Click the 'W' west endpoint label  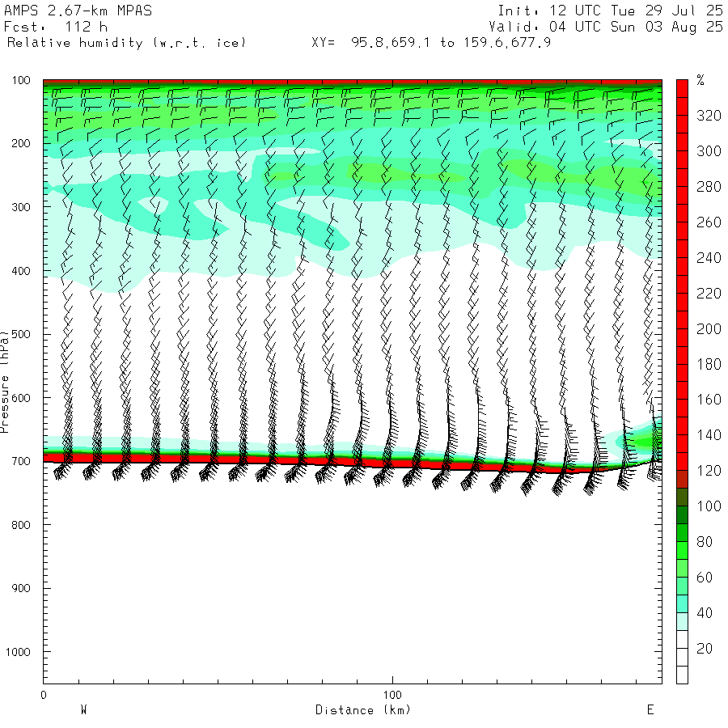tap(83, 710)
